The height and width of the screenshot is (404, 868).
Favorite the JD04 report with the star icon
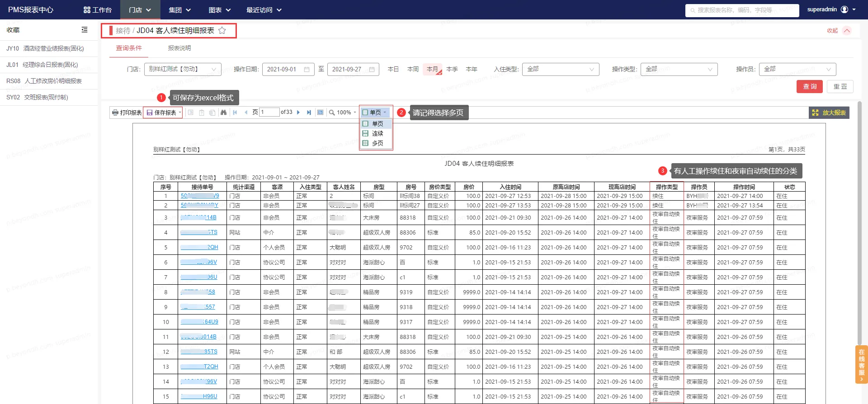coord(222,30)
